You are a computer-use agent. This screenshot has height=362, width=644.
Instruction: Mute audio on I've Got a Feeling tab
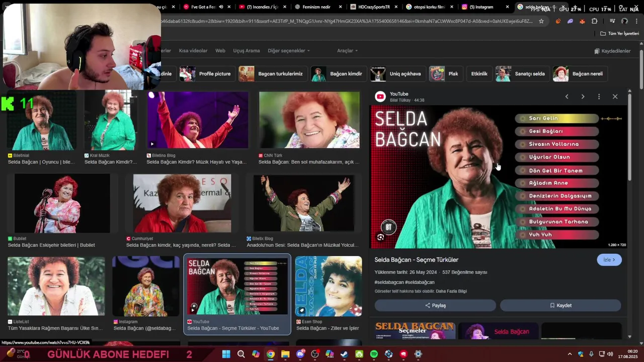tap(220, 7)
